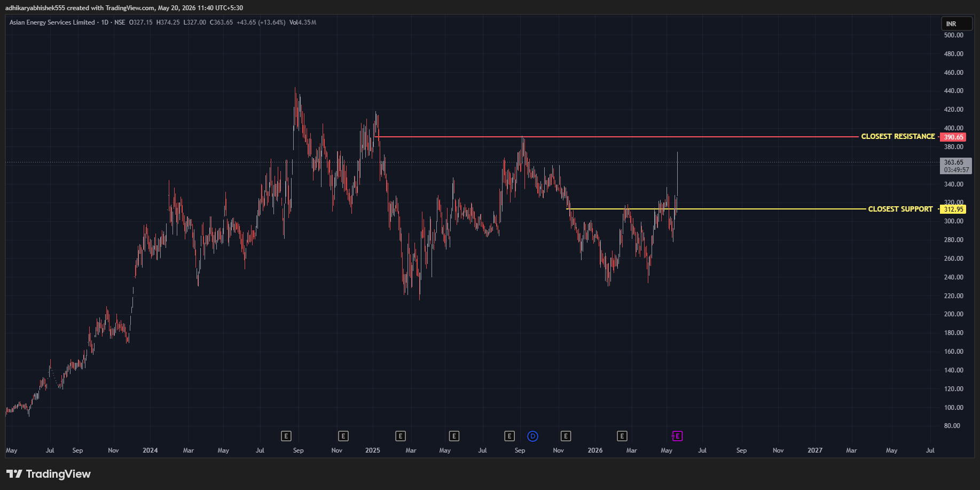
Task: Open the blue dividend D marker
Action: (532, 436)
